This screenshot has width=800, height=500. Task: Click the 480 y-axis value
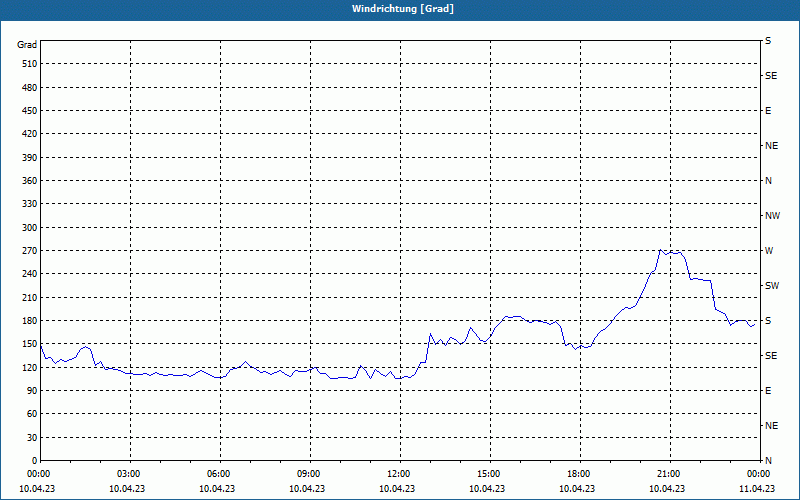(x=30, y=88)
